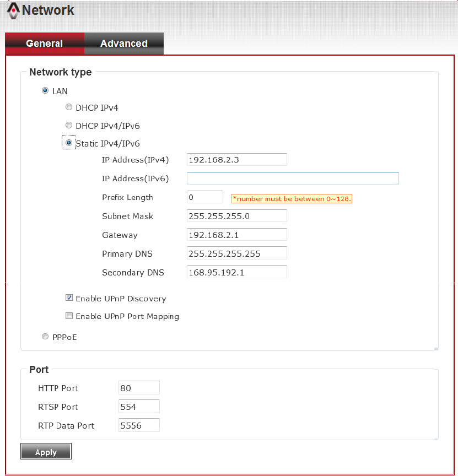Click the prefix length validation warning text

click(x=292, y=199)
